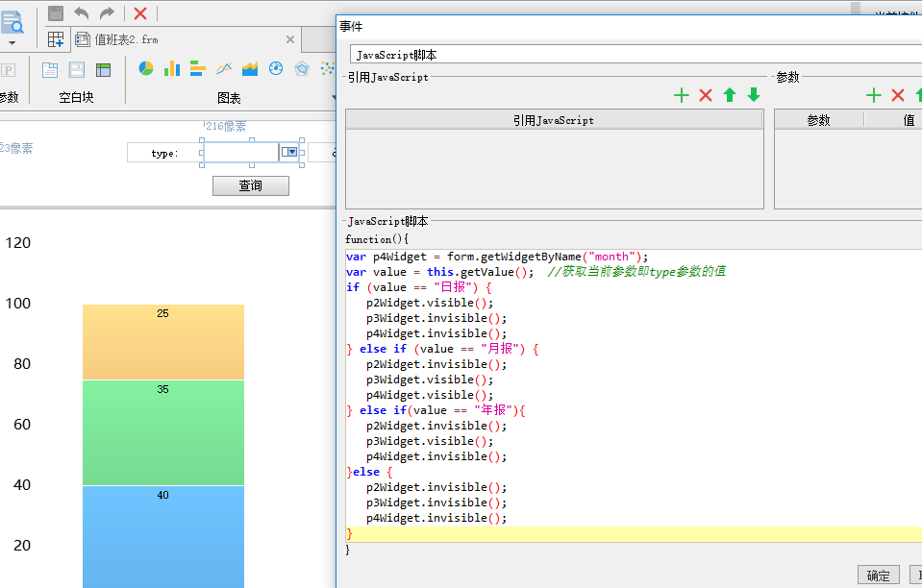The width and height of the screenshot is (922, 588).
Task: Click the greyed P parameter widget icon
Action: coord(8,70)
